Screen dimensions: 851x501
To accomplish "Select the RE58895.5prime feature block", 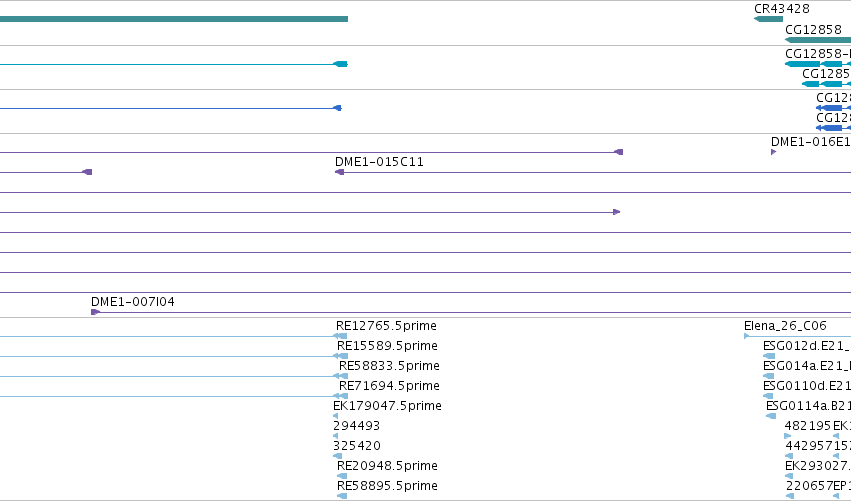I will [x=342, y=496].
